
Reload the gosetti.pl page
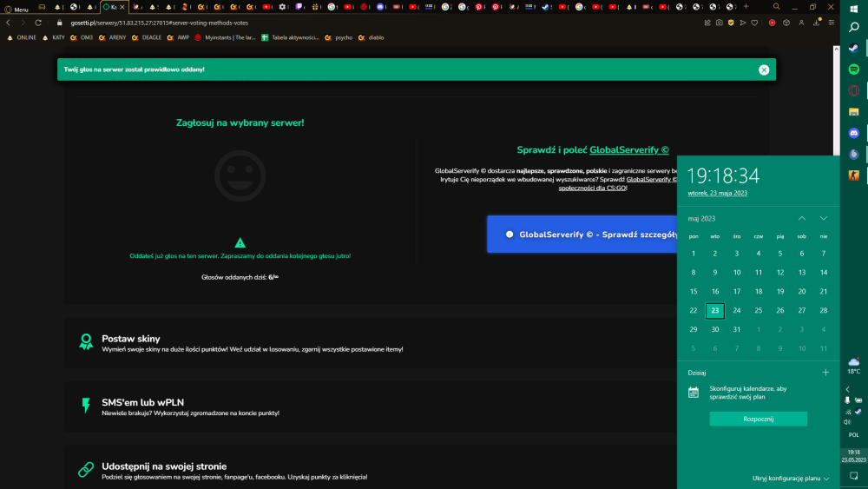point(38,23)
